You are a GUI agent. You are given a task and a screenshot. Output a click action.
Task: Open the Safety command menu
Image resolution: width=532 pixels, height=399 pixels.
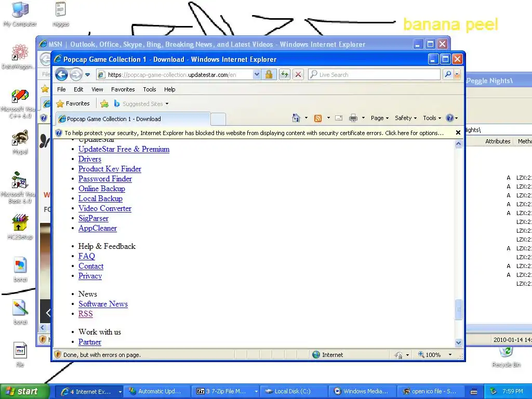406,118
